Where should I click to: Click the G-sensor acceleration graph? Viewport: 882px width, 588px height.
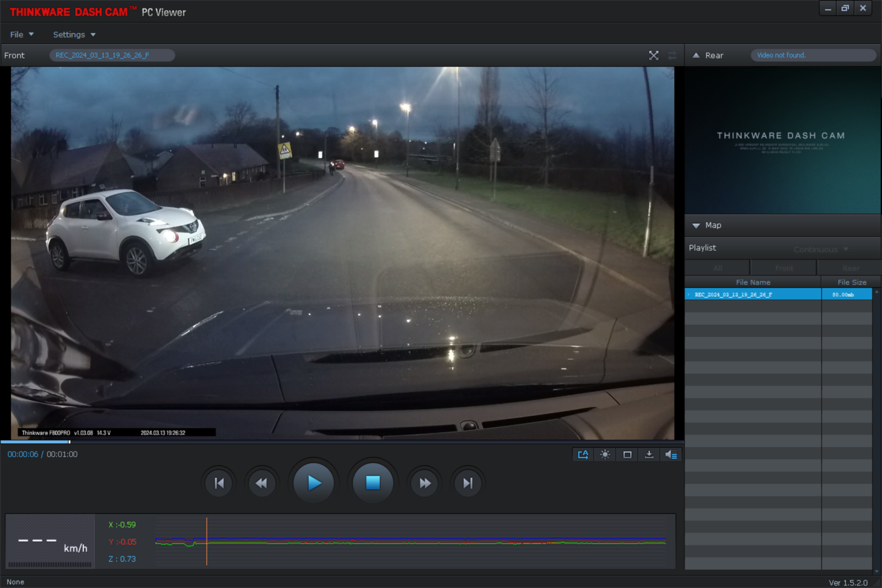click(x=411, y=541)
